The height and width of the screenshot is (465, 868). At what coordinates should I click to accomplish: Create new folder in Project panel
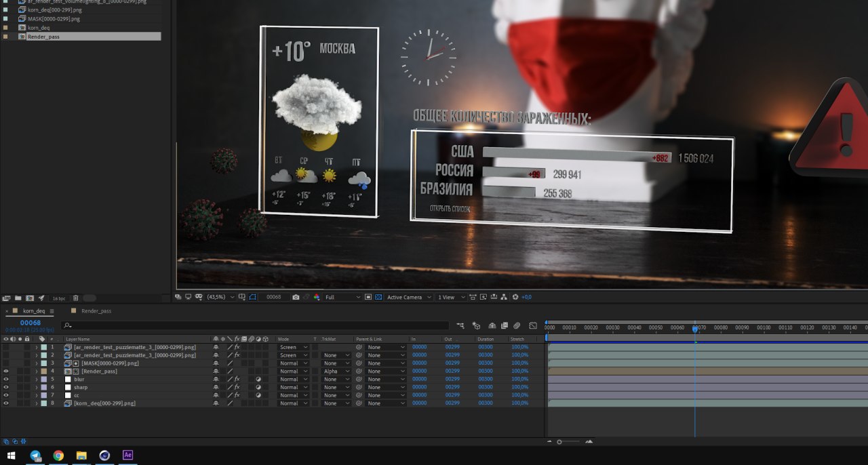(x=18, y=298)
